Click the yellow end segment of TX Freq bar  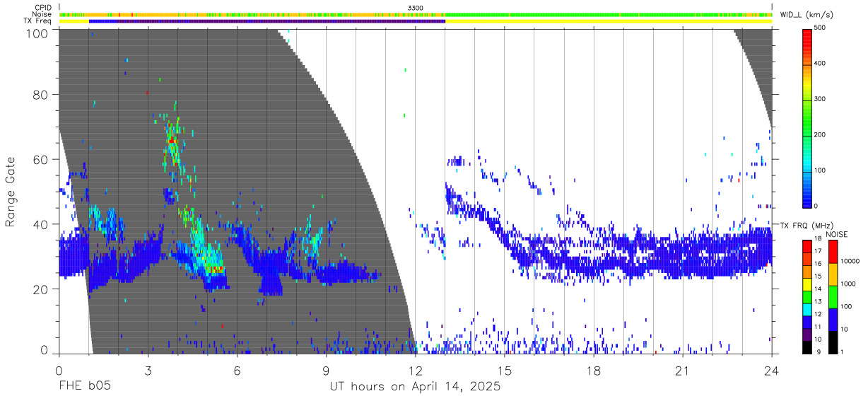[608, 21]
